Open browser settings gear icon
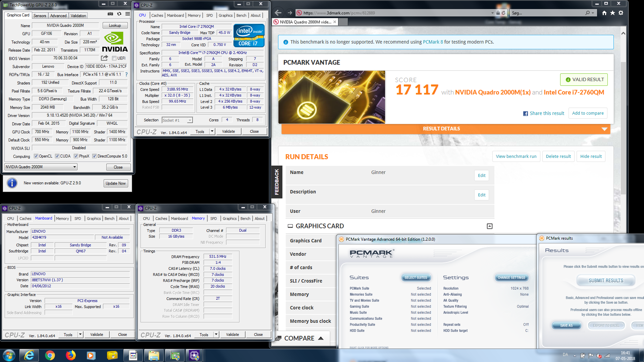The image size is (644, 362). 621,13
